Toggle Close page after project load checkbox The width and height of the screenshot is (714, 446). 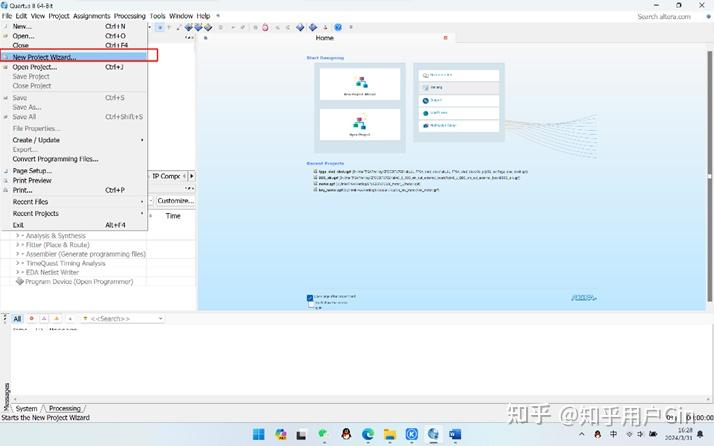pyautogui.click(x=310, y=297)
